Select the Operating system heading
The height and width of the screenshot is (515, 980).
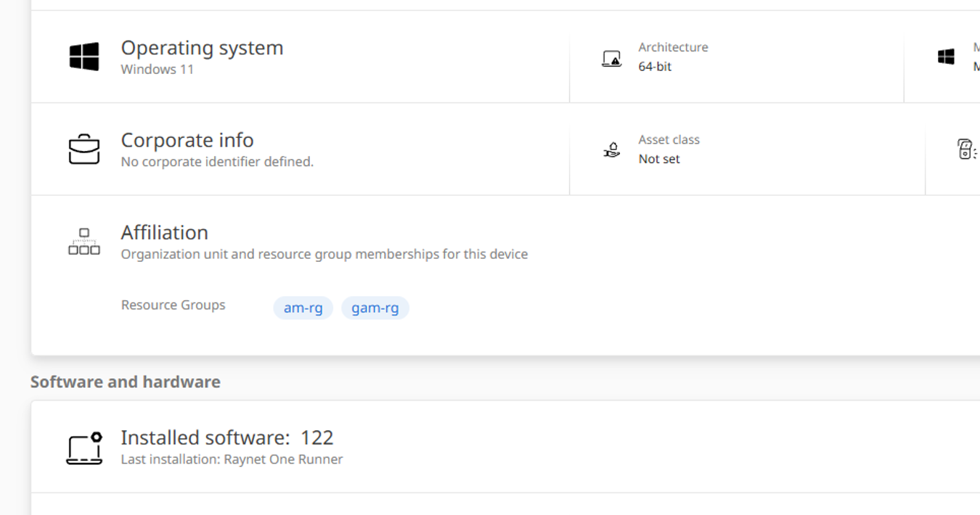pyautogui.click(x=202, y=48)
